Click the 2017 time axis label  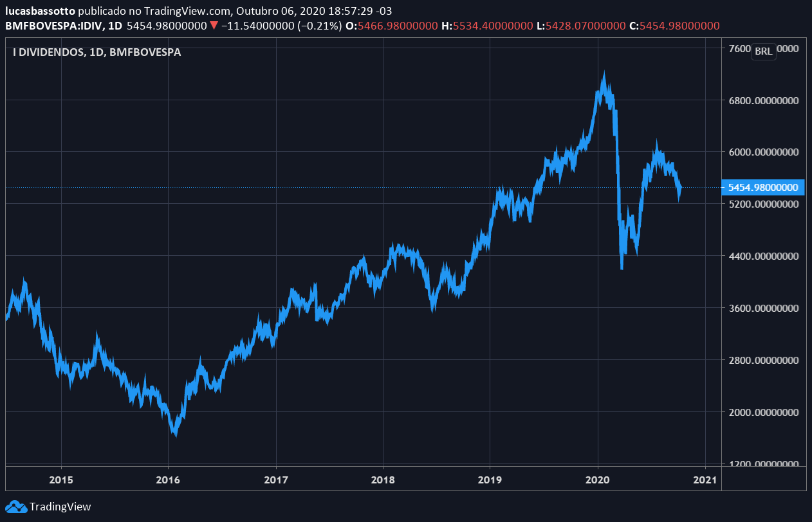click(276, 480)
